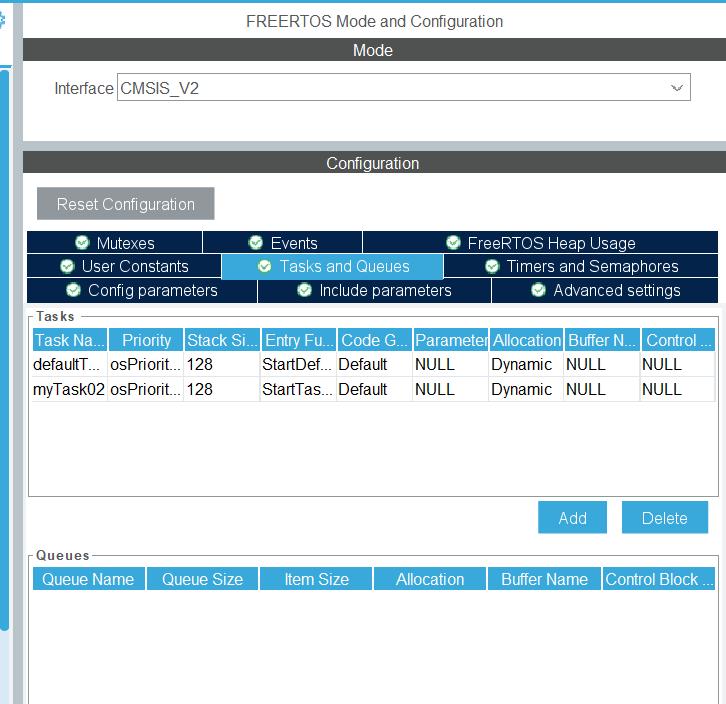Click the check icon on Config parameters
The height and width of the screenshot is (704, 726).
pos(73,290)
